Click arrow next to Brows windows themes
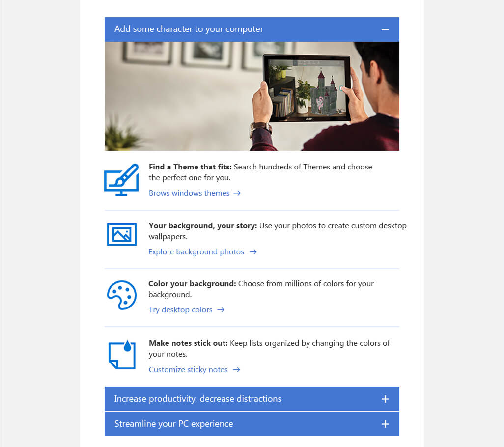Image resolution: width=504 pixels, height=447 pixels. click(237, 193)
